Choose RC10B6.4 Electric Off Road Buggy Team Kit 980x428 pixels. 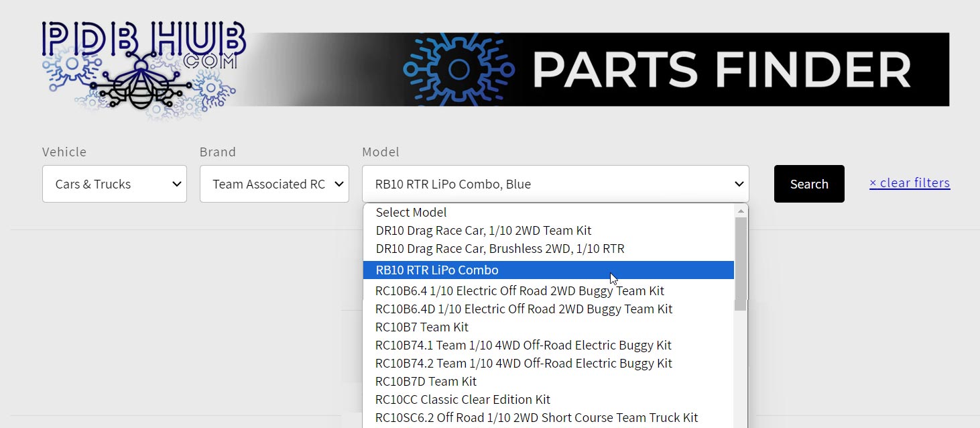(x=519, y=290)
